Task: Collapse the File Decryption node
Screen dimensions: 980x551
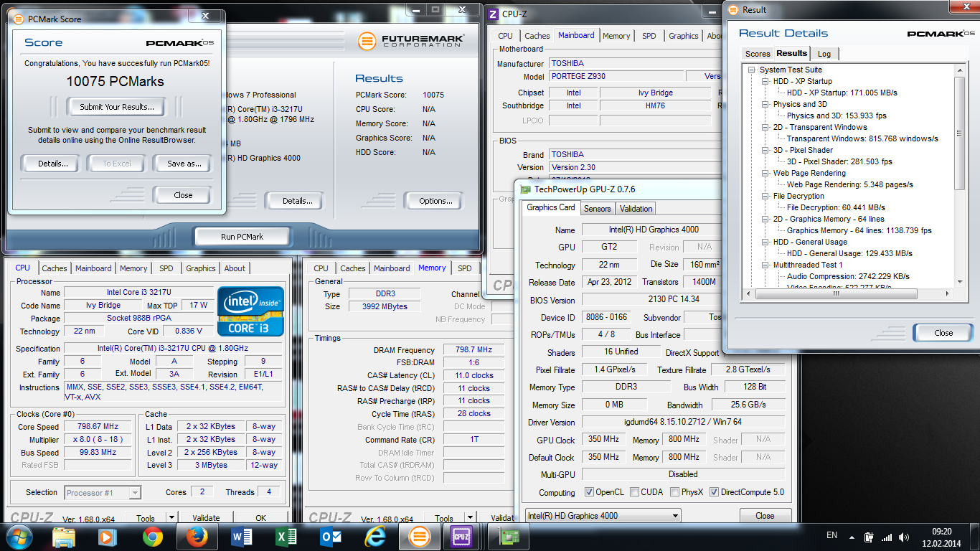Action: pos(765,196)
